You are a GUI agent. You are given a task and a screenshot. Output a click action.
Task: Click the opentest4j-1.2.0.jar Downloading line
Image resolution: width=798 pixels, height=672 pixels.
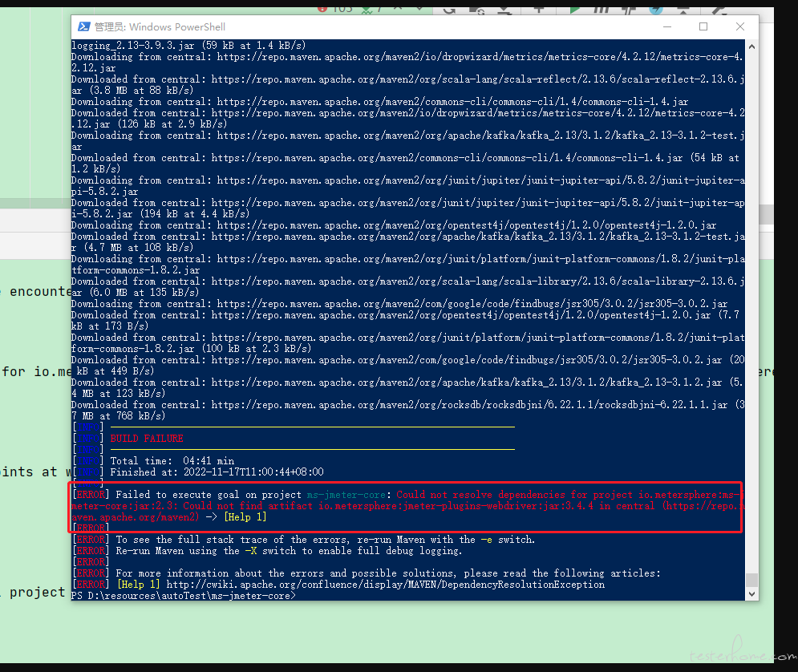pyautogui.click(x=394, y=225)
